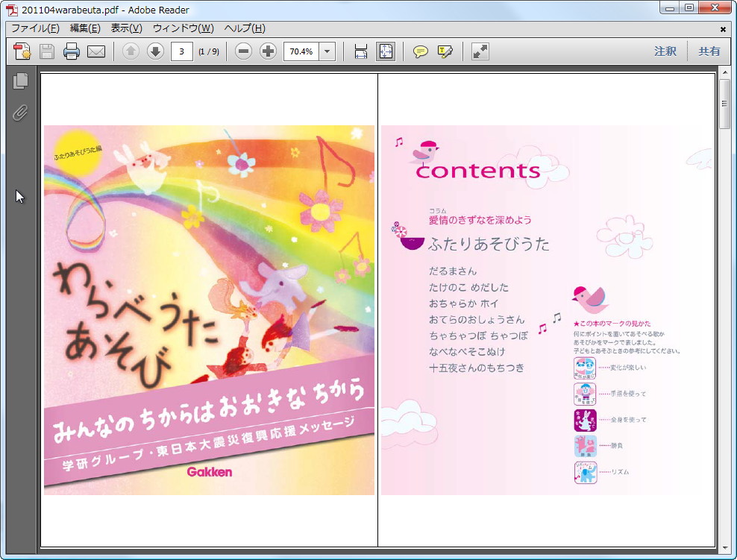737x560 pixels.
Task: Open the ヘルプ(H) menu
Action: pos(245,28)
